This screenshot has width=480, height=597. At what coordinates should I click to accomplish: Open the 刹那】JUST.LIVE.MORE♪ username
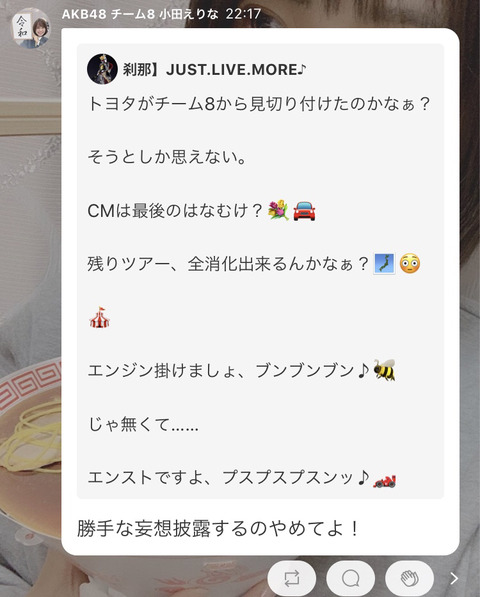(214, 69)
